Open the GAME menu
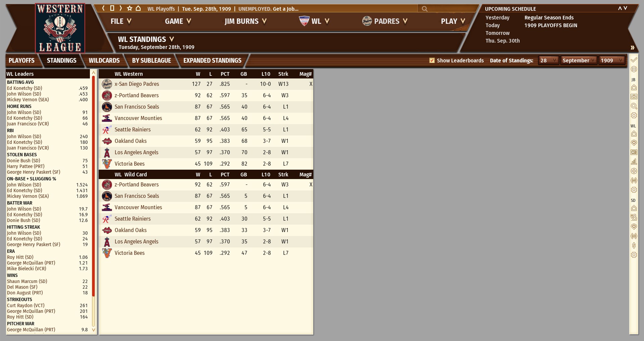The height and width of the screenshot is (341, 644). coord(178,21)
